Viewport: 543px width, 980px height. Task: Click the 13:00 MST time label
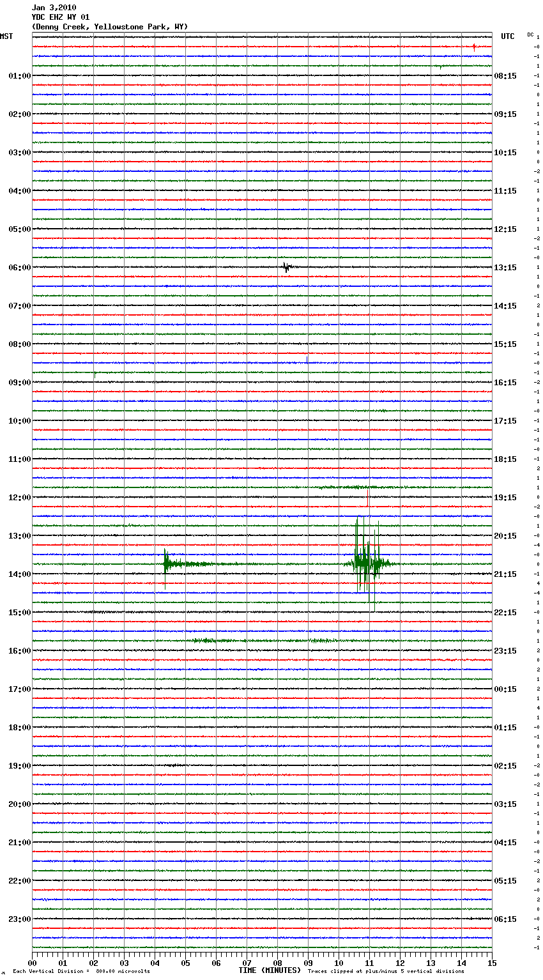click(20, 536)
